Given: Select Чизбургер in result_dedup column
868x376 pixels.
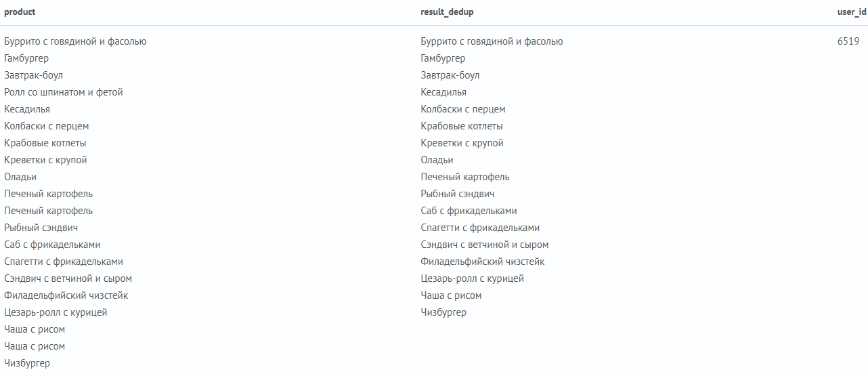Looking at the screenshot, I should 443,312.
